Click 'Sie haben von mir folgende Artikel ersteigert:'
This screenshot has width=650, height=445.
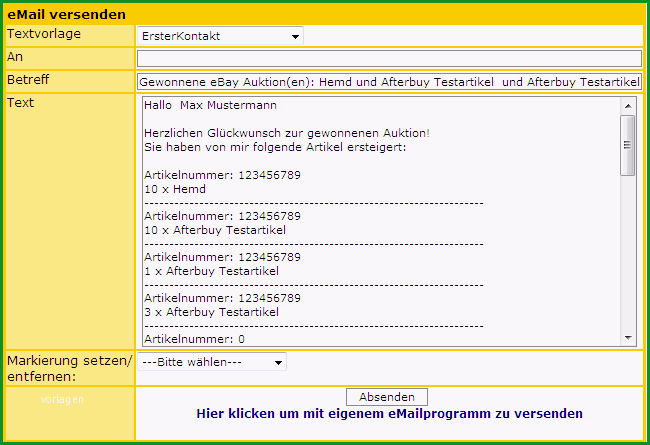(x=275, y=147)
